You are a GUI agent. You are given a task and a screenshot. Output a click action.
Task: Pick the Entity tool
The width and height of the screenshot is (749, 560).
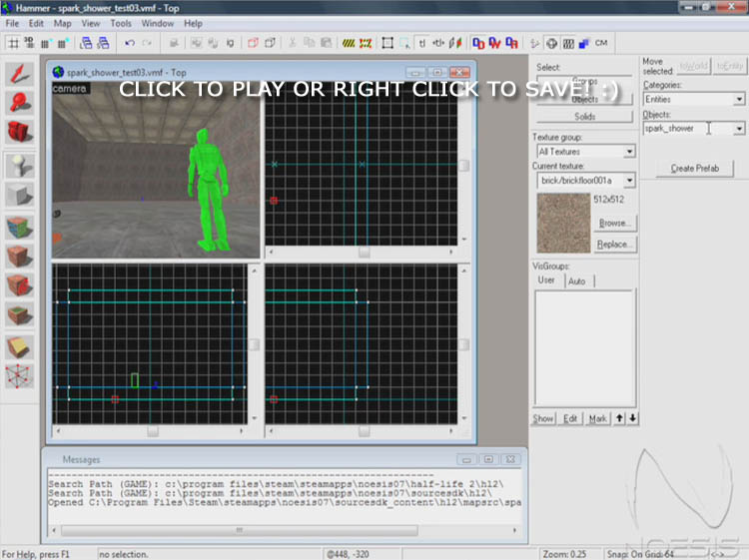pyautogui.click(x=19, y=165)
